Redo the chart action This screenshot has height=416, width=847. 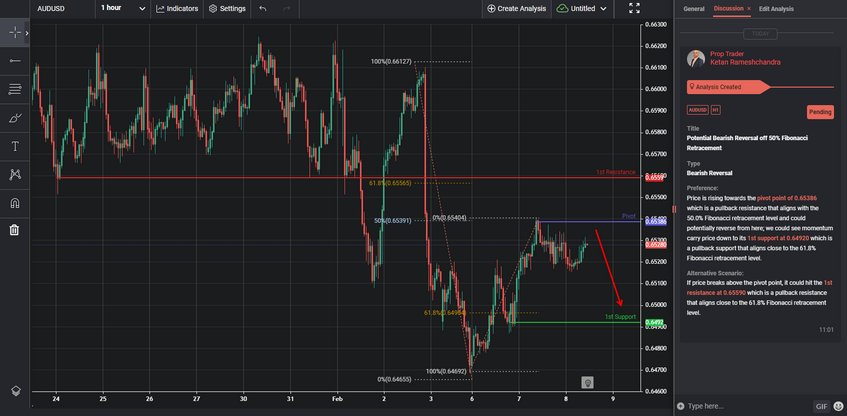[287, 9]
